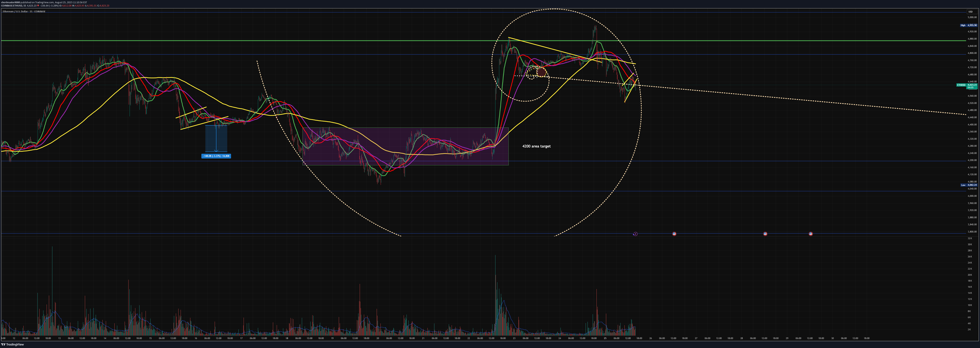Click the blue downward measurement arrow box

tap(216, 139)
